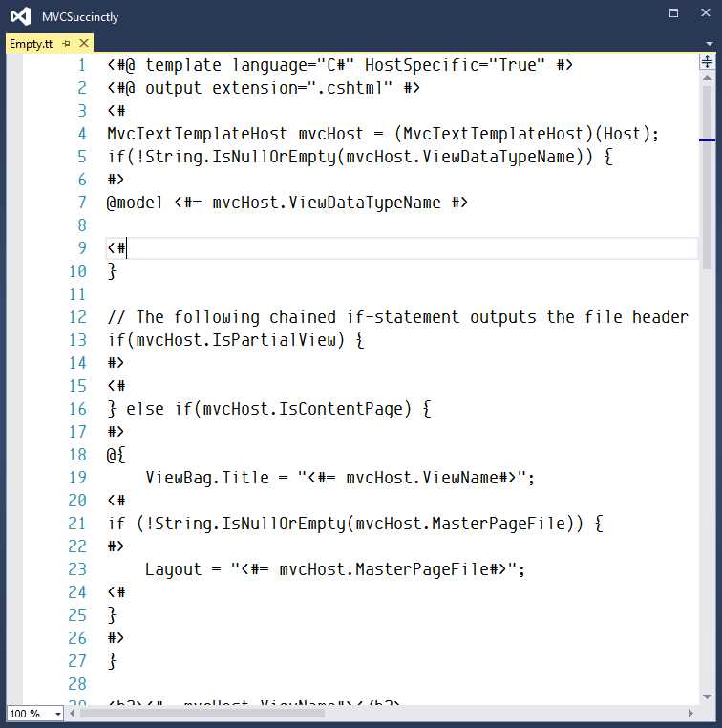Click the blue caret marker in the scrollbar
The image size is (722, 728).
707,140
